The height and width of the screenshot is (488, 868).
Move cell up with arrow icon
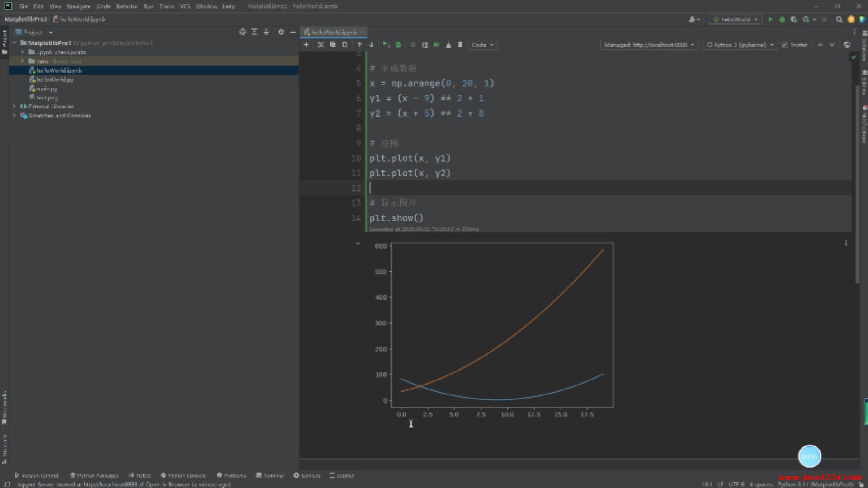click(x=359, y=45)
